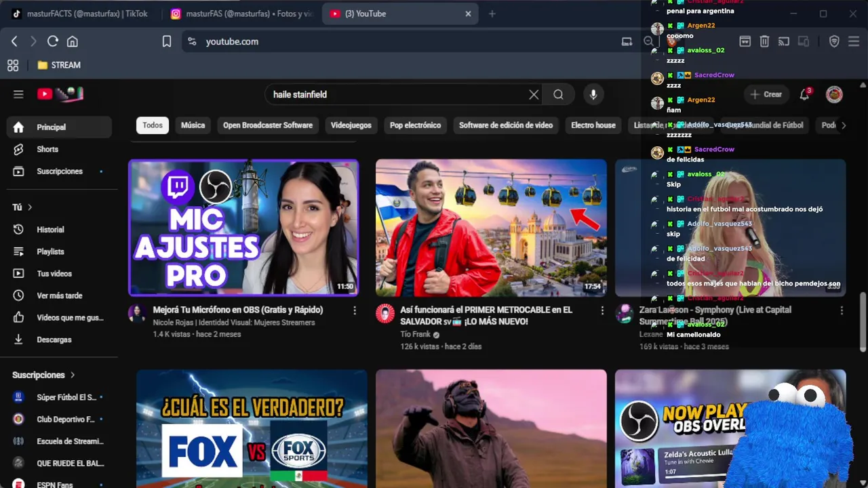Open the site information icon beside youtube.com
The height and width of the screenshot is (488, 868).
point(192,41)
